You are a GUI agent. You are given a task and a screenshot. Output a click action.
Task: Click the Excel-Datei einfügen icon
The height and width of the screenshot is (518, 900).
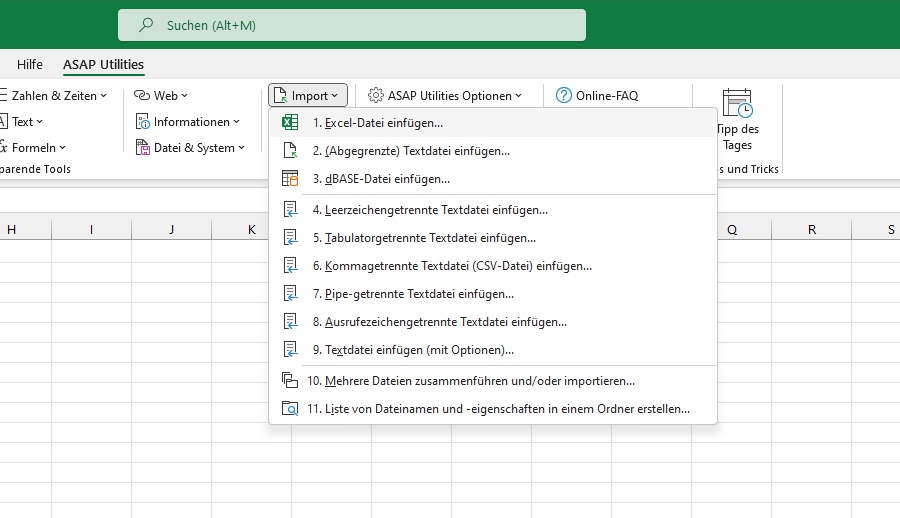pyautogui.click(x=290, y=122)
